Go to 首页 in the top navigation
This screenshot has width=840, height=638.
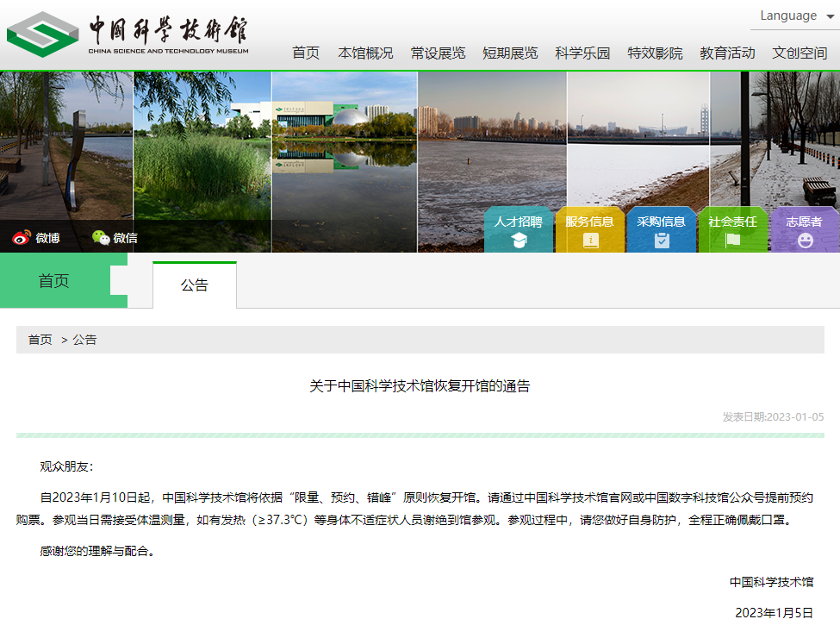pyautogui.click(x=306, y=53)
